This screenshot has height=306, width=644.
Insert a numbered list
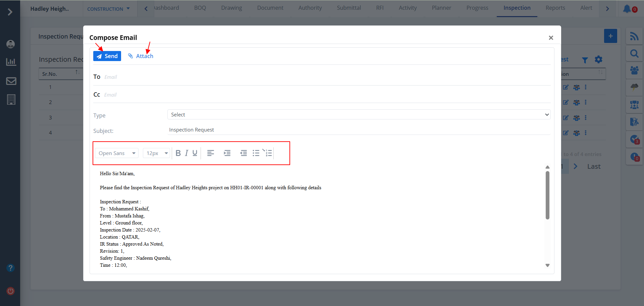[x=268, y=153]
